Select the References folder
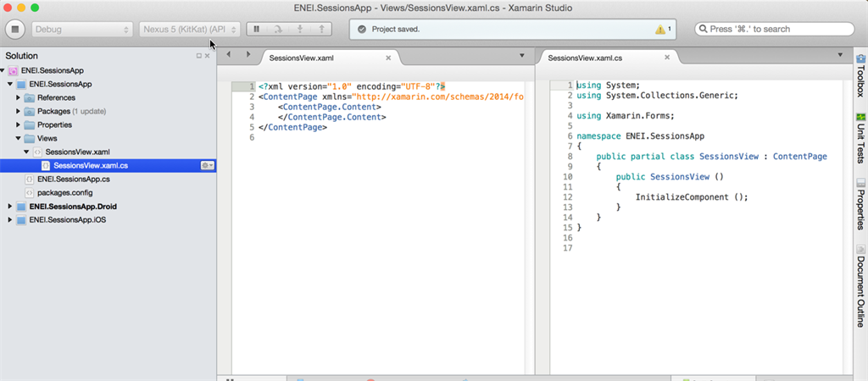This screenshot has height=381, width=868. point(57,98)
